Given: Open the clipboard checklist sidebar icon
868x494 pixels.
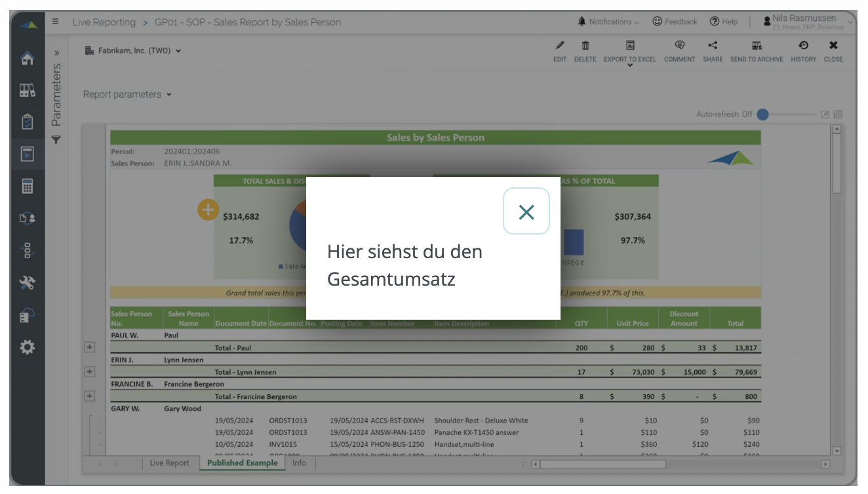Looking at the screenshot, I should click(x=28, y=122).
